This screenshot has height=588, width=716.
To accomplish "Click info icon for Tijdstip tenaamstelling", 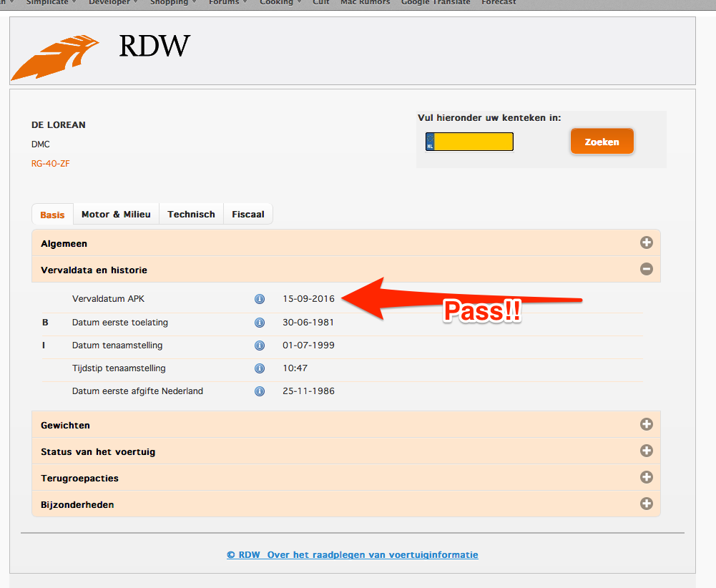I will pyautogui.click(x=260, y=368).
